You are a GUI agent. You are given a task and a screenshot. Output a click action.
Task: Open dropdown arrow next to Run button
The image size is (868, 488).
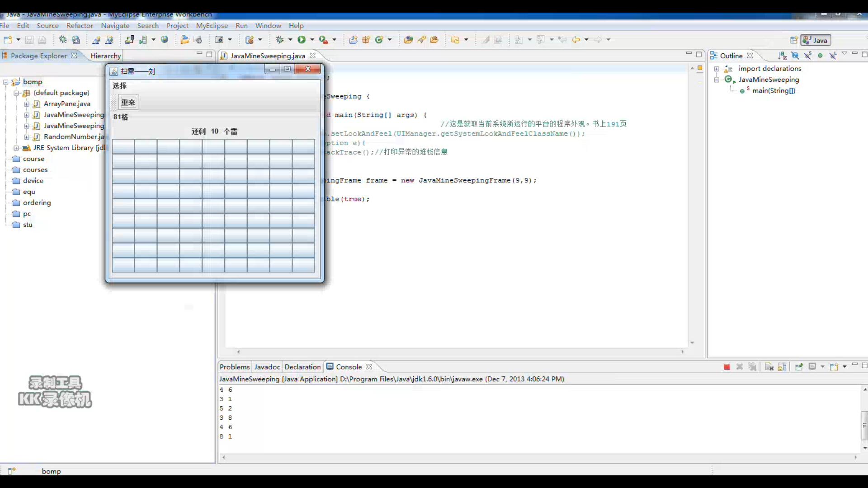point(312,40)
